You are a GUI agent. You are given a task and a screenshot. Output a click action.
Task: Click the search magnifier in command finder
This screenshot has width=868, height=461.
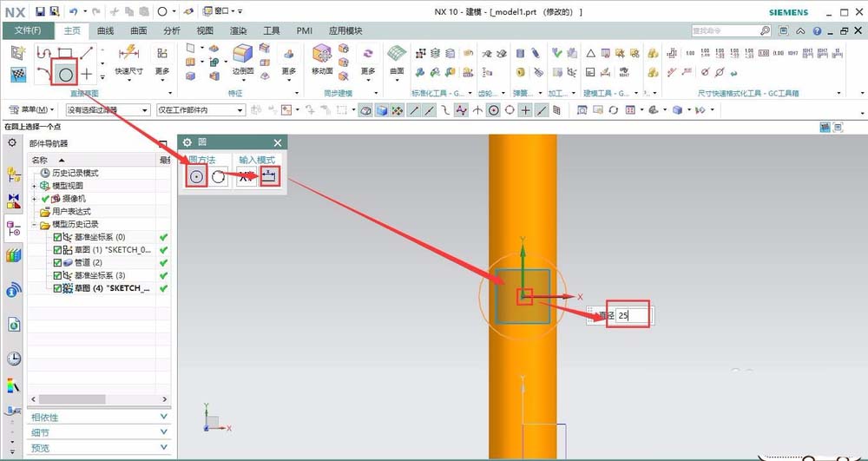click(x=765, y=31)
